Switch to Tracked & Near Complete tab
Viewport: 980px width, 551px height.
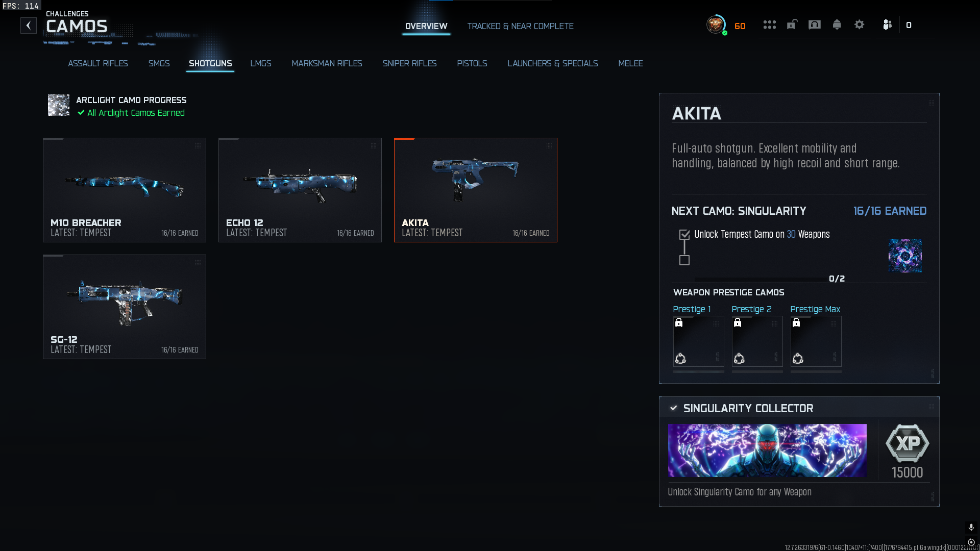[x=520, y=26]
